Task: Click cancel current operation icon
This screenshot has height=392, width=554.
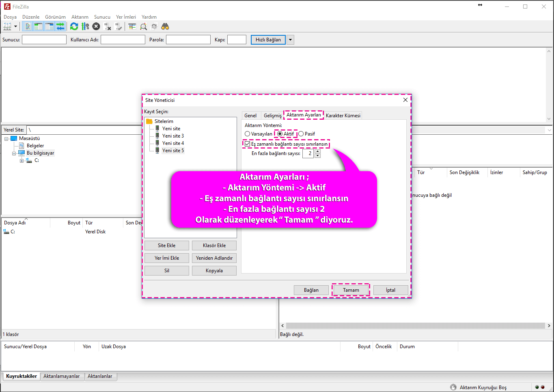Action: (96, 27)
